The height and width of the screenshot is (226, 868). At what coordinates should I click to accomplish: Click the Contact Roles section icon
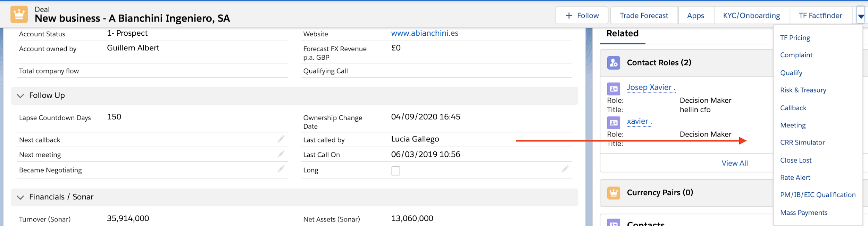click(614, 63)
